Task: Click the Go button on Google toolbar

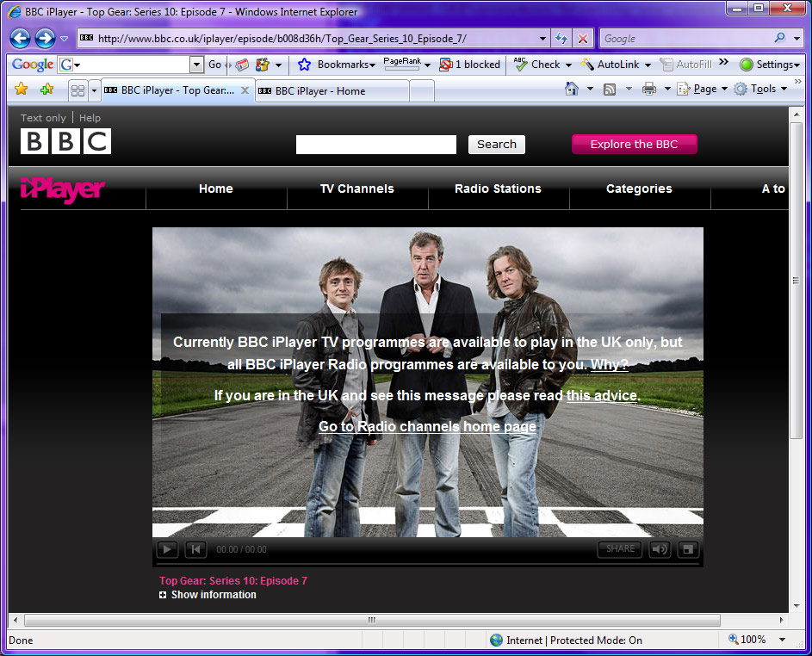Action: 214,65
